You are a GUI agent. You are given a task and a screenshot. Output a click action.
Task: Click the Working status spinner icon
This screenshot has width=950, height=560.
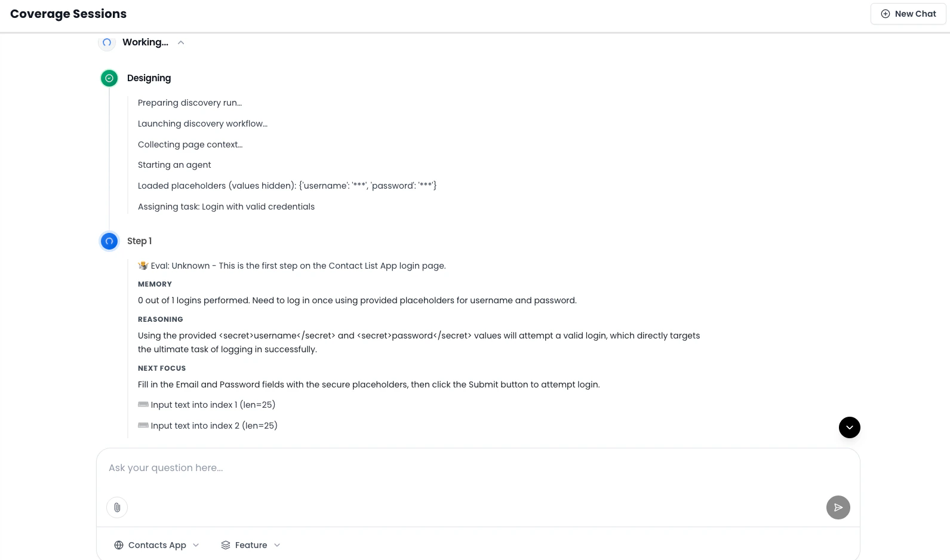pyautogui.click(x=107, y=42)
